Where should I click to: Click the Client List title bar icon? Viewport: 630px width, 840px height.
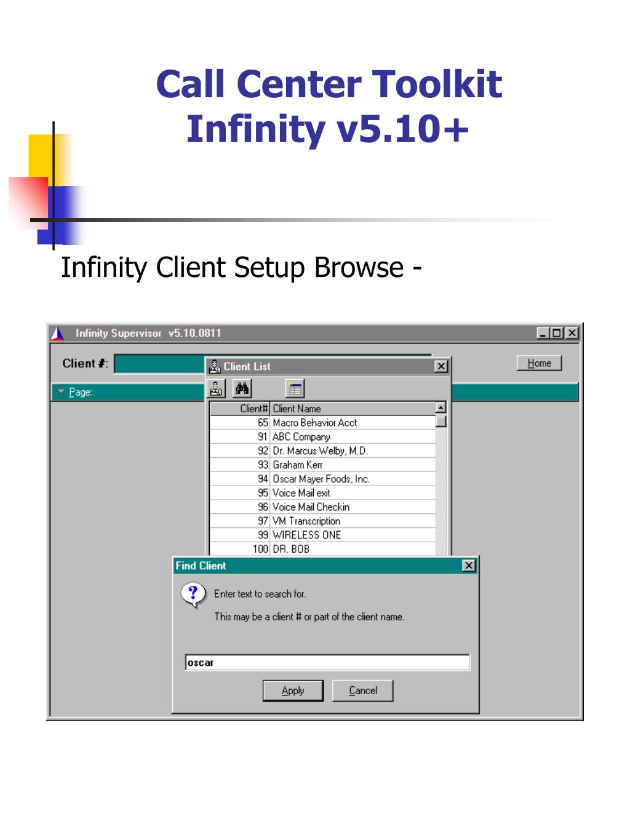pyautogui.click(x=215, y=367)
